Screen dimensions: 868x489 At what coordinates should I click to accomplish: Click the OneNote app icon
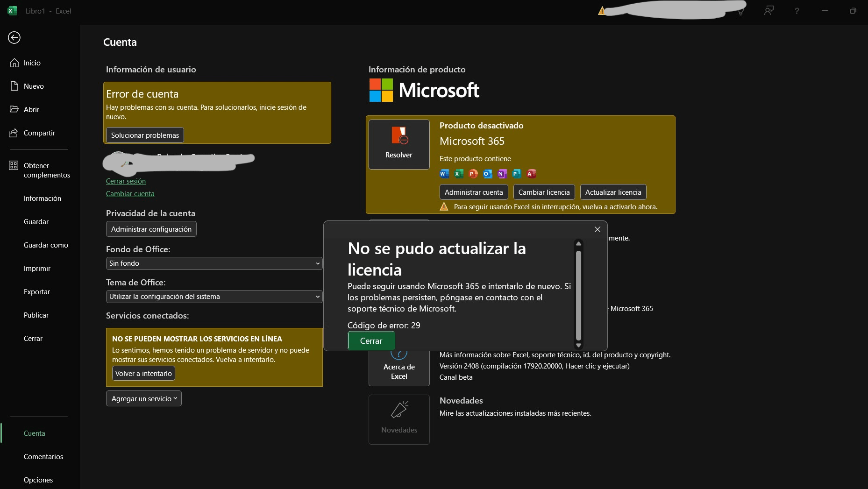click(502, 174)
